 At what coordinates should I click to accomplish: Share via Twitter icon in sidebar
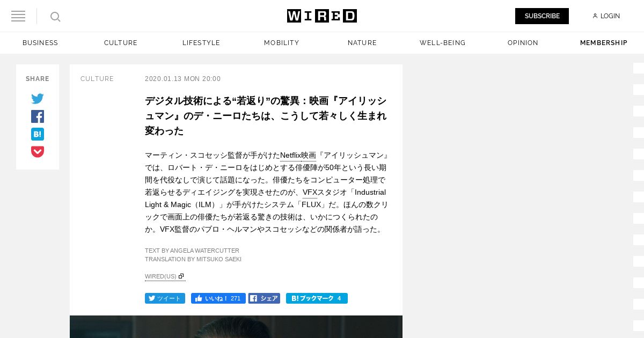(38, 99)
